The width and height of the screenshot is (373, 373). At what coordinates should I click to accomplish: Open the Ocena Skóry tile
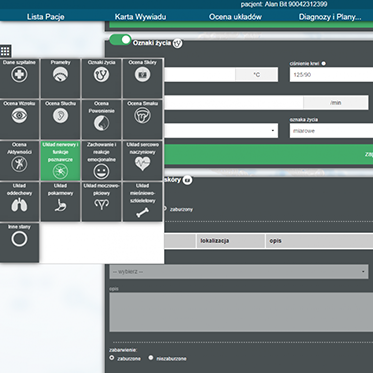pyautogui.click(x=142, y=78)
